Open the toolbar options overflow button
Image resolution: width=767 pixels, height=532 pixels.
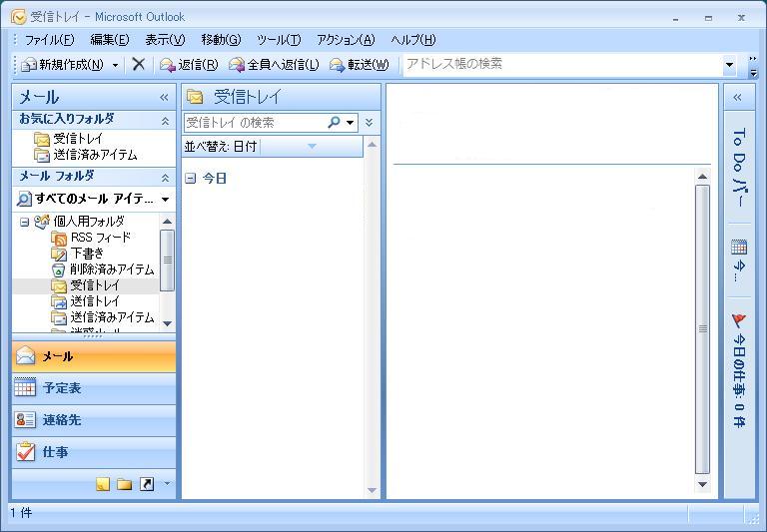pos(753,67)
